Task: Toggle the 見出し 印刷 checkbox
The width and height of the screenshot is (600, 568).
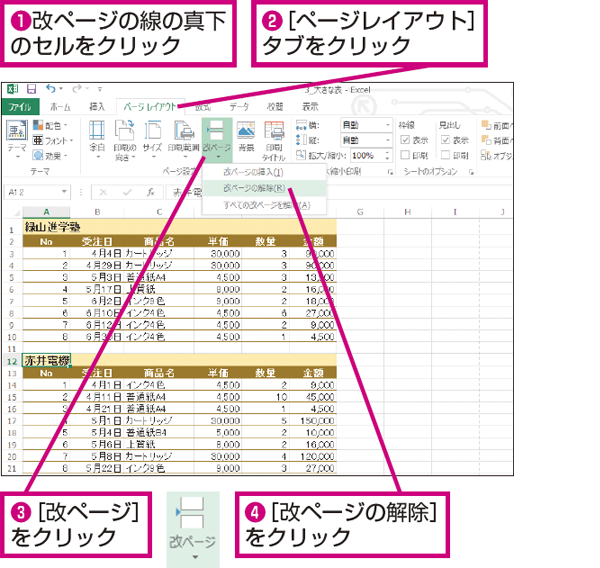Action: (x=445, y=155)
